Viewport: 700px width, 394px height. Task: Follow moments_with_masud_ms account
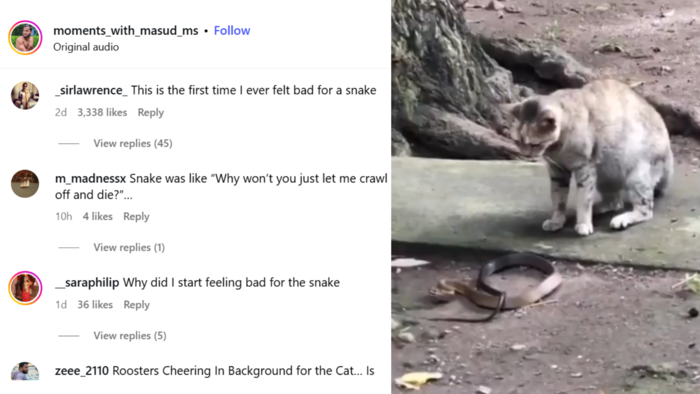click(x=232, y=30)
